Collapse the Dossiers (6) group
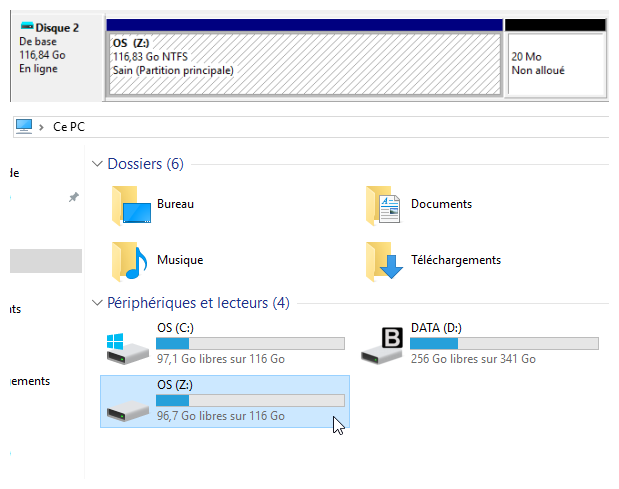This screenshot has height=489, width=619. point(97,163)
